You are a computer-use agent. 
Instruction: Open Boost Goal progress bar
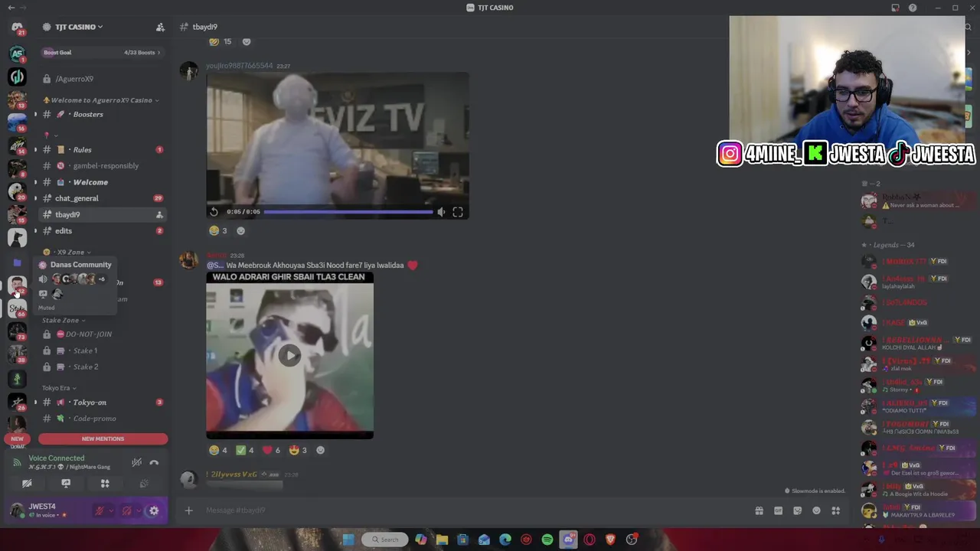click(x=103, y=52)
